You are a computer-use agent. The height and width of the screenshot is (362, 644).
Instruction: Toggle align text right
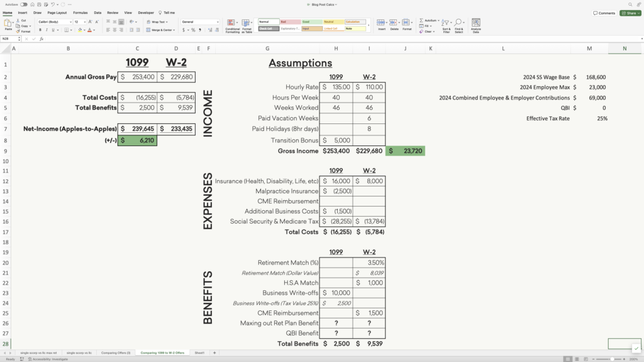(x=121, y=30)
